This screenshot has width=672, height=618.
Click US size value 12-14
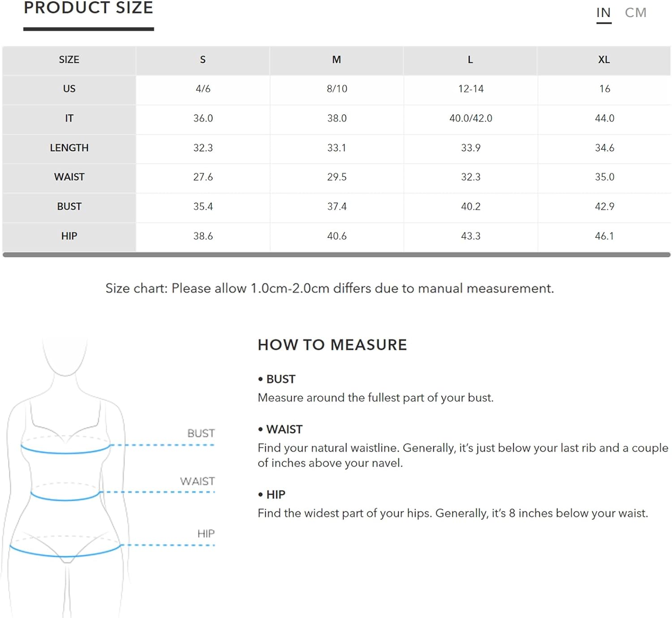point(471,89)
